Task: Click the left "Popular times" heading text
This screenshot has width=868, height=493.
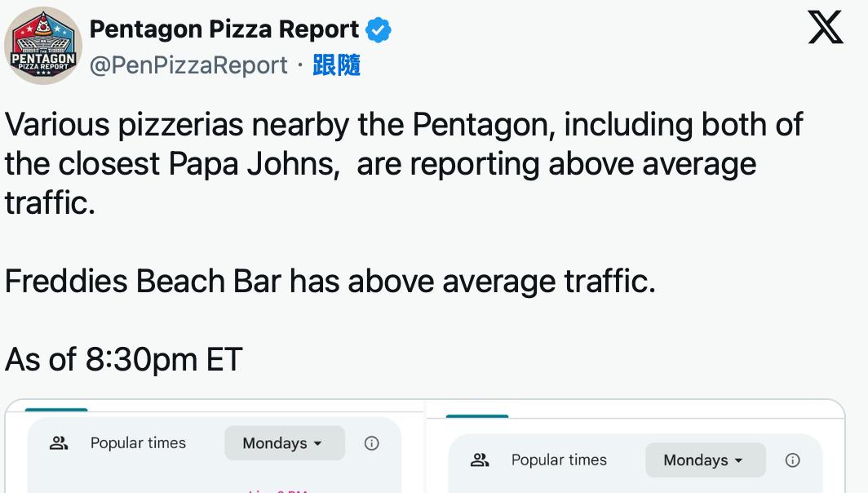Action: (x=138, y=443)
